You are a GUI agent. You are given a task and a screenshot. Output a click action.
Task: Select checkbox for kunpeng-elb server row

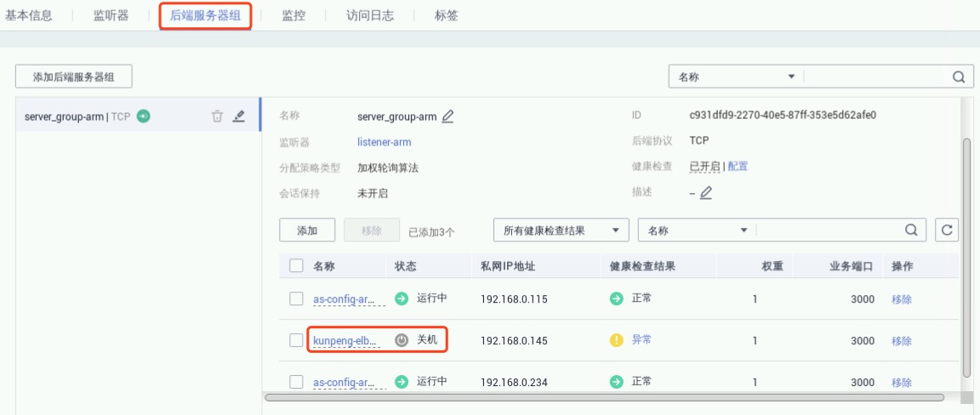(x=296, y=340)
